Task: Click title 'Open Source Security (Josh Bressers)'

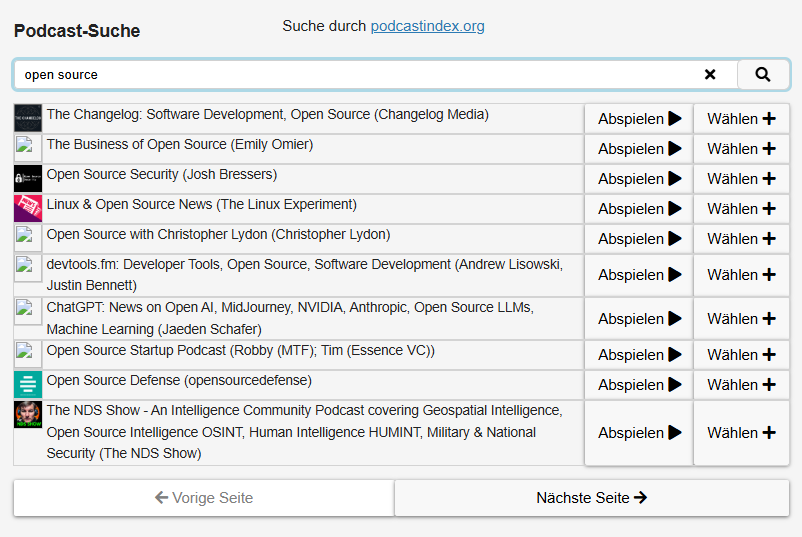Action: point(162,174)
